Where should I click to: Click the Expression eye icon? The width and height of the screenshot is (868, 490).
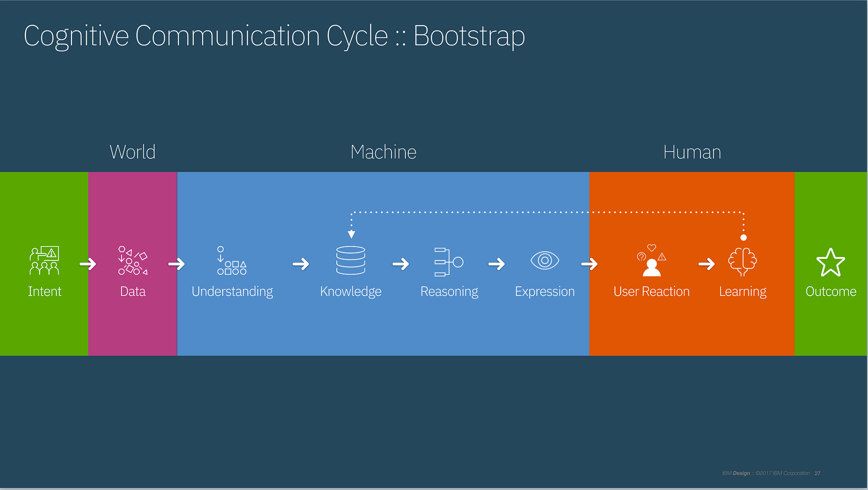(545, 260)
